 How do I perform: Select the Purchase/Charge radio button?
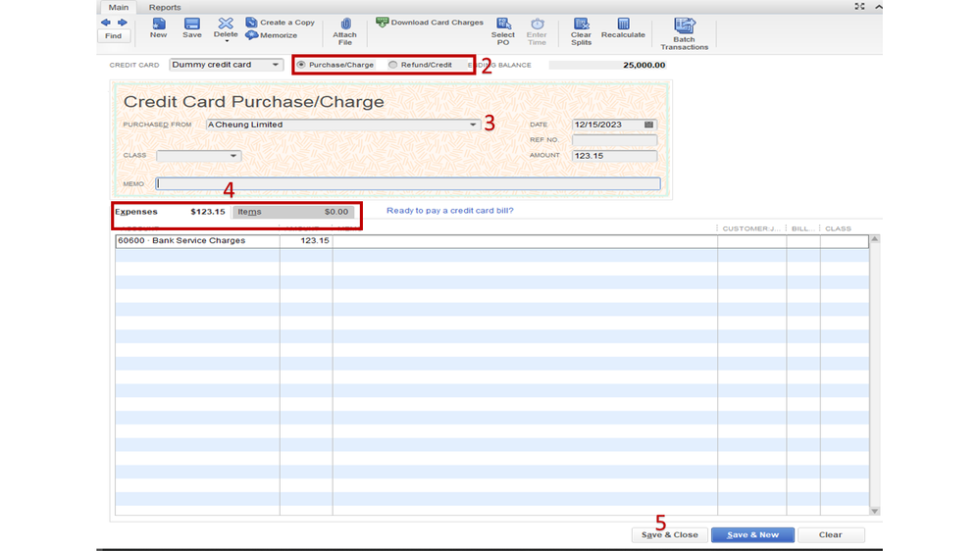point(301,65)
